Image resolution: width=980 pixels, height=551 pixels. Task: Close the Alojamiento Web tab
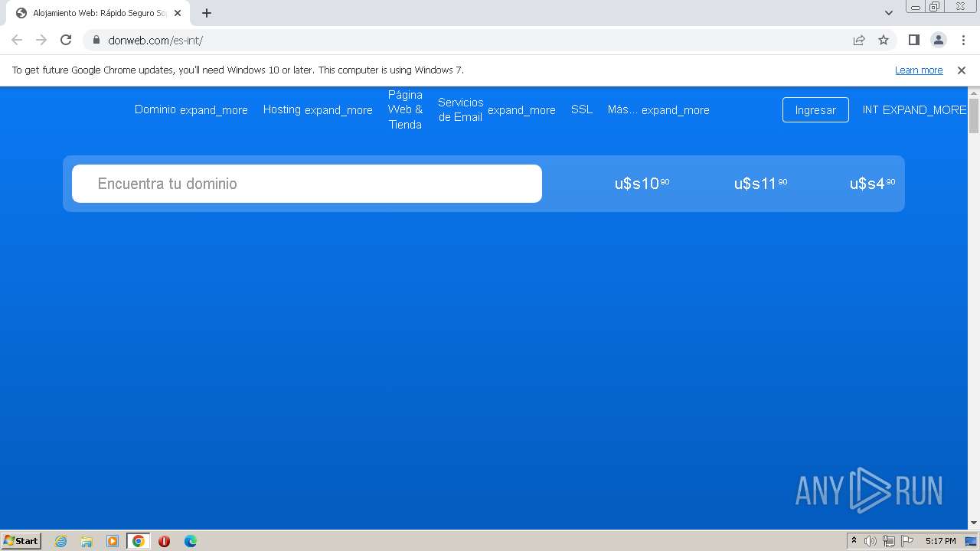178,13
